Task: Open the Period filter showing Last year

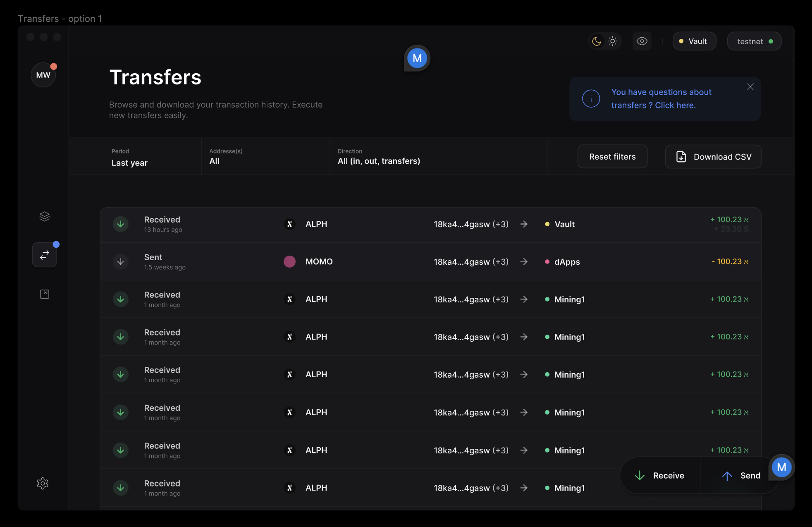Action: [135, 158]
